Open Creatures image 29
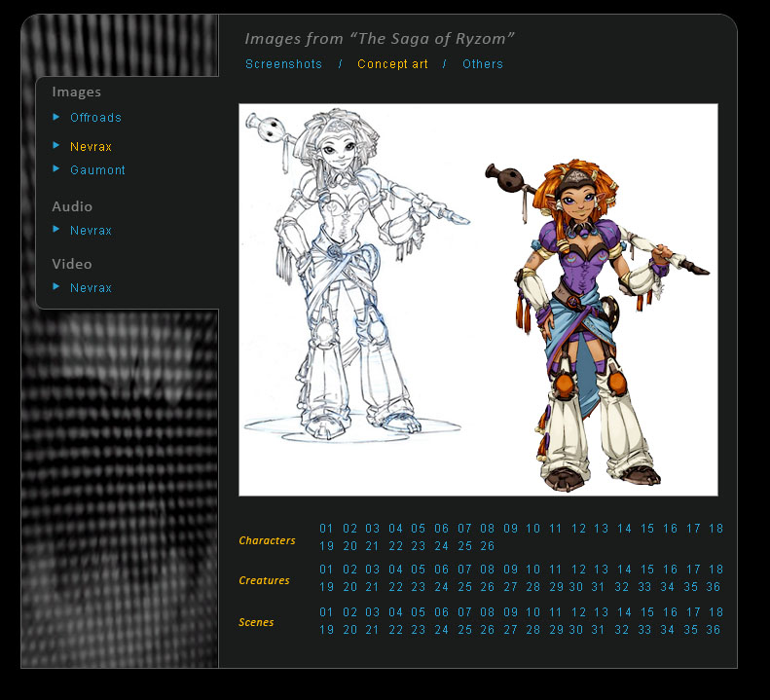This screenshot has width=770, height=700. (x=556, y=587)
